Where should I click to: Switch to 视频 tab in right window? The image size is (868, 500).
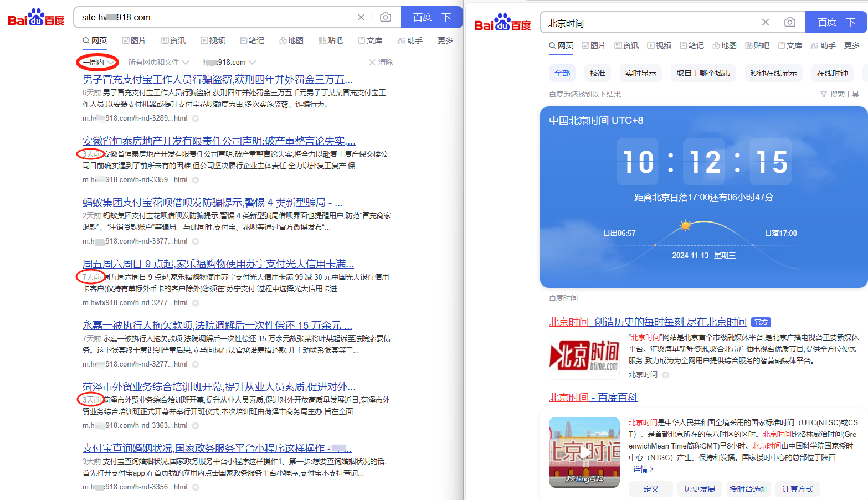coord(659,45)
